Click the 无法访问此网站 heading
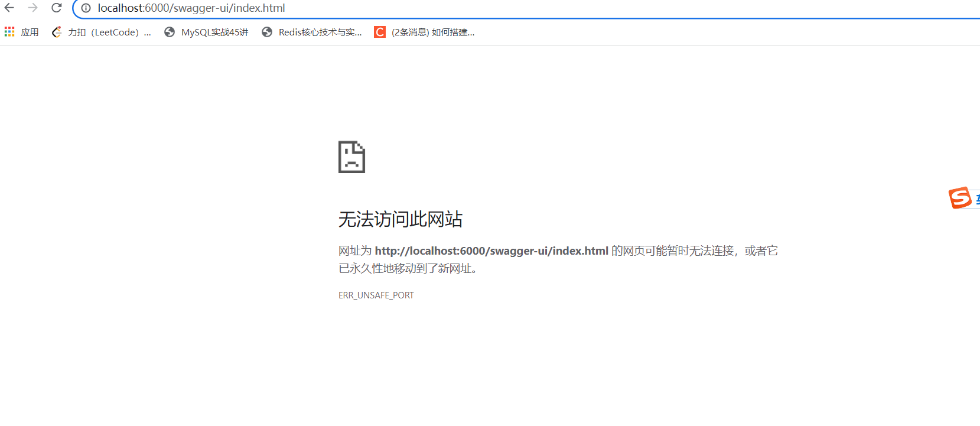Viewport: 980px width, 426px height. point(401,219)
